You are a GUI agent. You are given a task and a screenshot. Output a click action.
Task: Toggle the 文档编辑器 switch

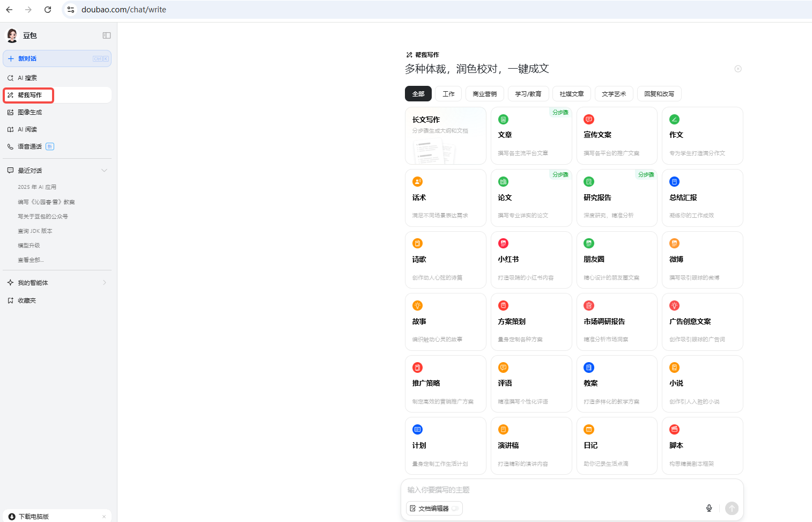pos(455,509)
